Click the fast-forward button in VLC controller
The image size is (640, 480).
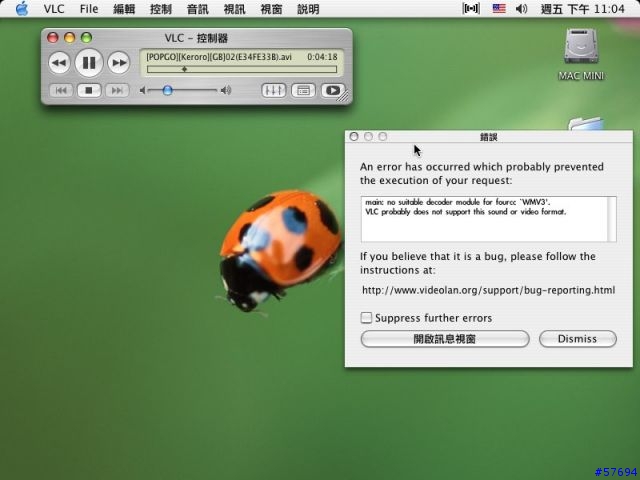pos(119,63)
